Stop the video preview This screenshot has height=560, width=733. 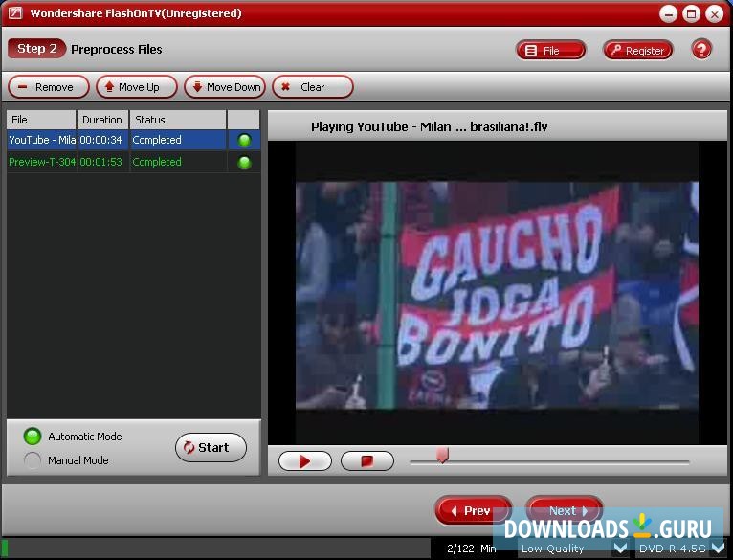[x=367, y=461]
